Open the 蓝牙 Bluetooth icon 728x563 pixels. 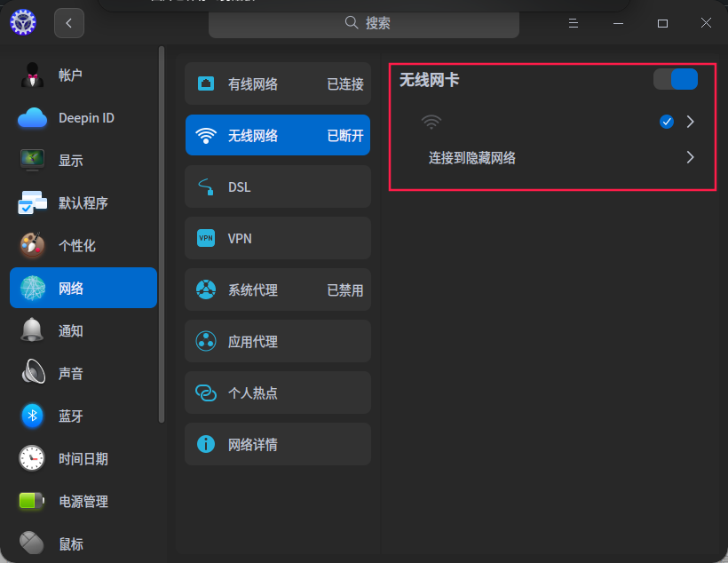(x=32, y=416)
